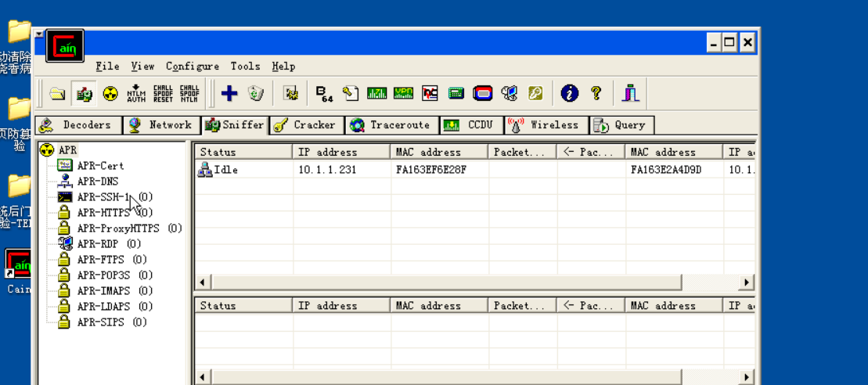Click IP address cell 10.1.1.231
This screenshot has height=385, width=868.
tap(327, 170)
